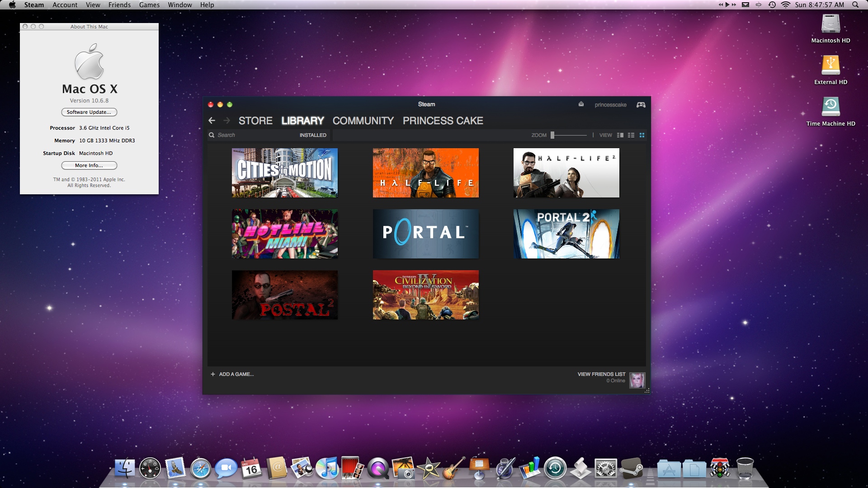Click VIEW FRIENDS LIST link
The height and width of the screenshot is (488, 868).
(601, 374)
